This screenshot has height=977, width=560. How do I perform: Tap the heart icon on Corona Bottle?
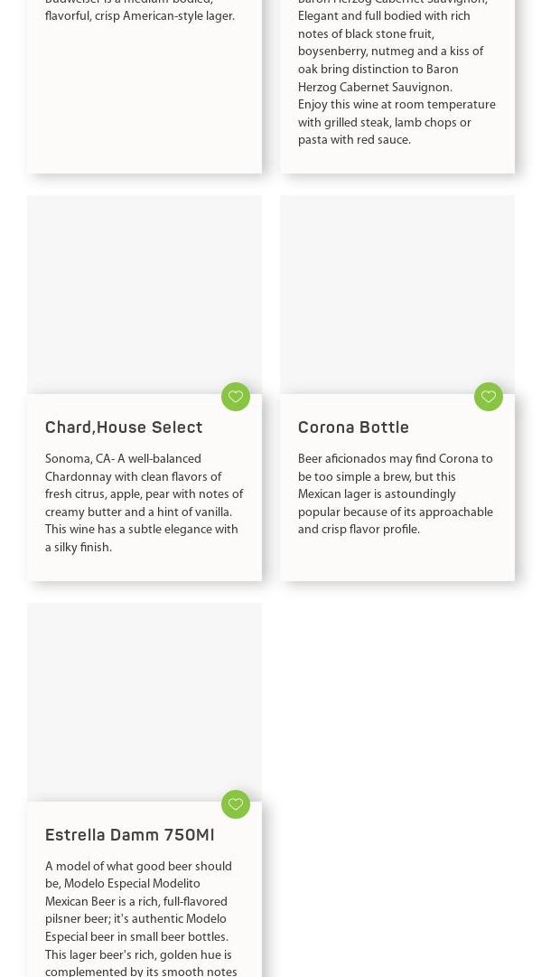pos(489,396)
